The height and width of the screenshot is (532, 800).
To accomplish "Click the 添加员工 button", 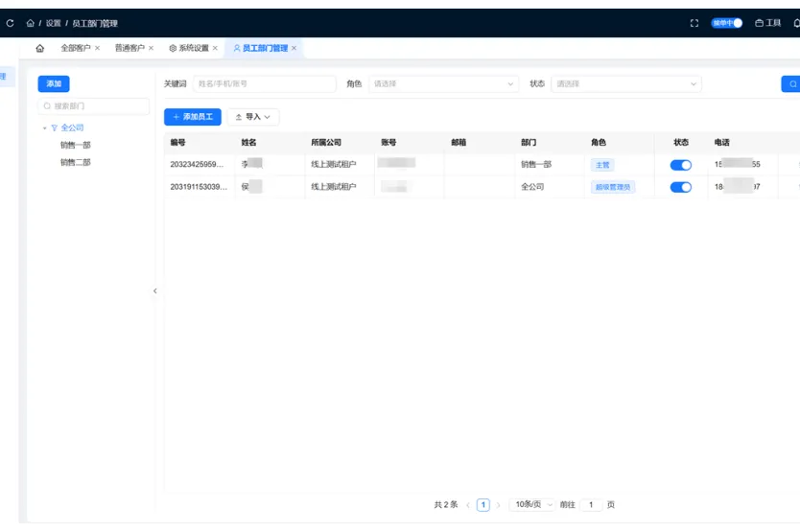I will point(193,117).
